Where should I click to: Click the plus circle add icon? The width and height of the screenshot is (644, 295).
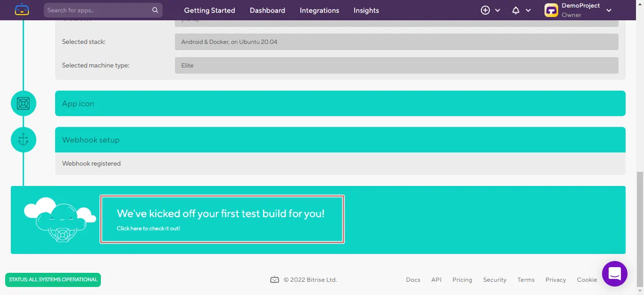(x=485, y=10)
